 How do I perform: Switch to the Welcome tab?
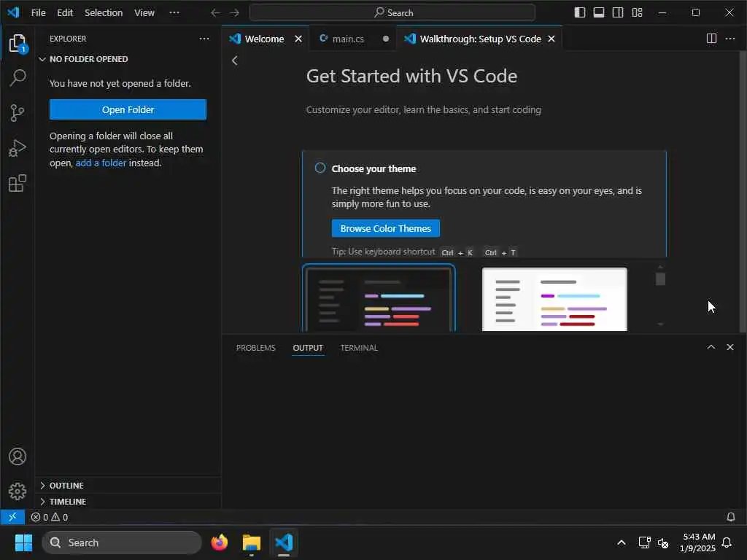click(264, 39)
